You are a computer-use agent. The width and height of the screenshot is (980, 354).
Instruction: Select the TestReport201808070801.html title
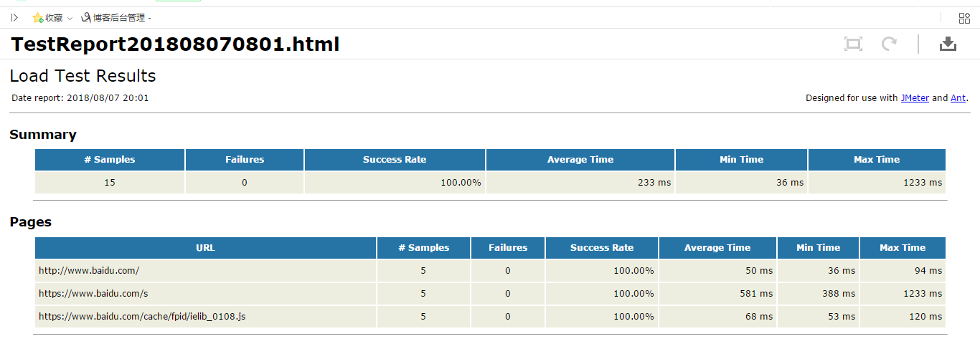coord(175,44)
